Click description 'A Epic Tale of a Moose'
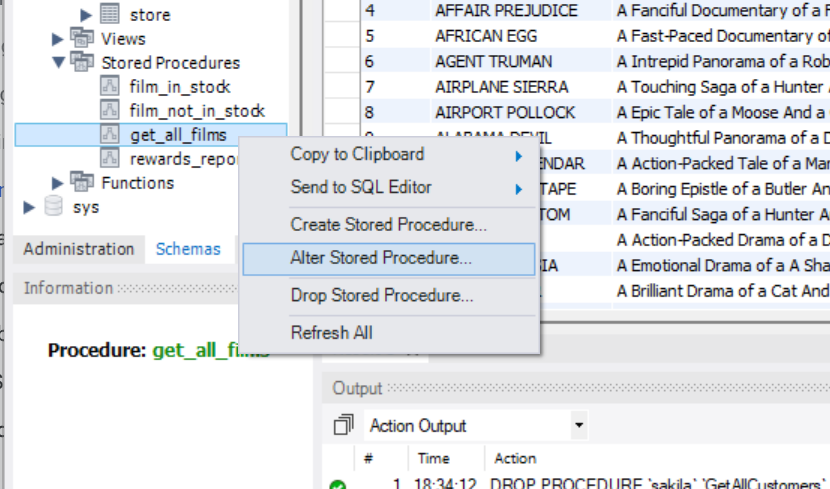The image size is (830, 489). tap(722, 112)
